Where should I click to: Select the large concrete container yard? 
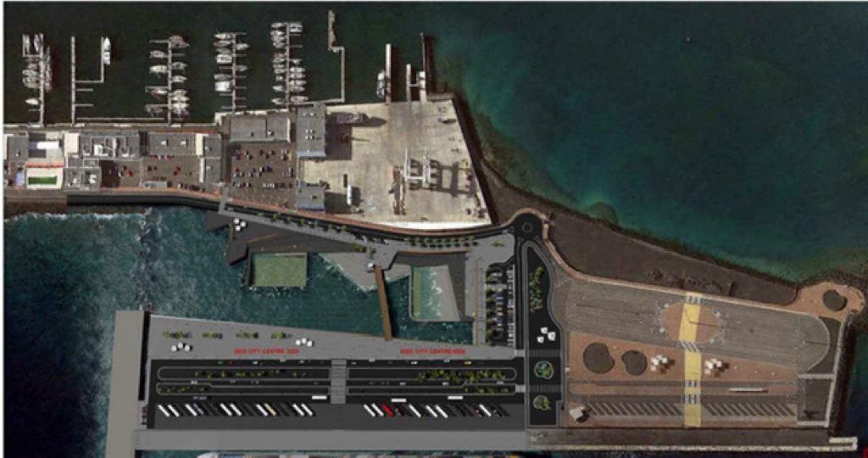tap(398, 161)
